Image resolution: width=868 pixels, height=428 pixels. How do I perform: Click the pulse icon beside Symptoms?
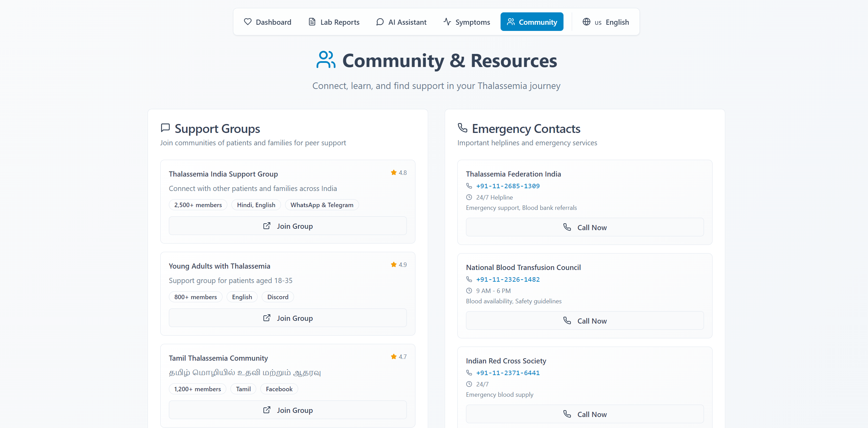point(447,22)
